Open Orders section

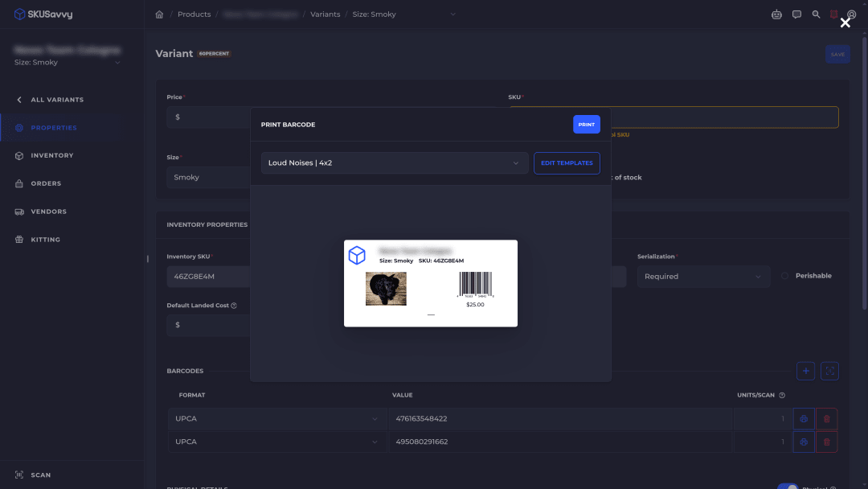pos(46,183)
